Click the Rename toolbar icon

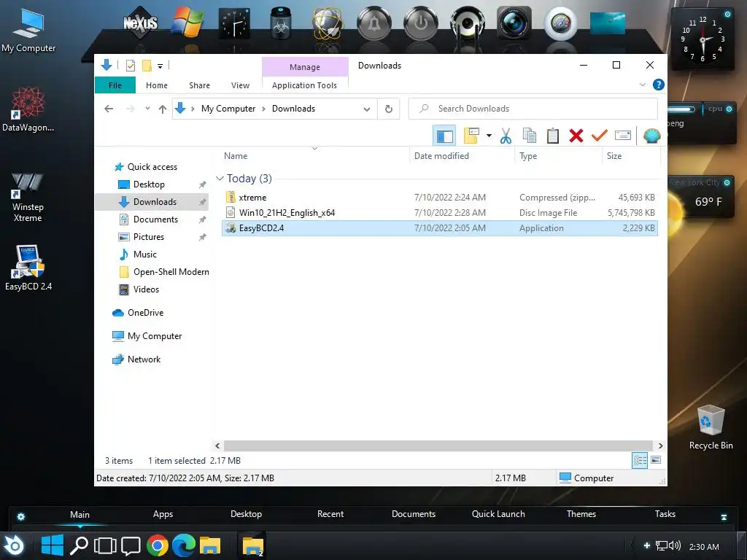coord(623,136)
